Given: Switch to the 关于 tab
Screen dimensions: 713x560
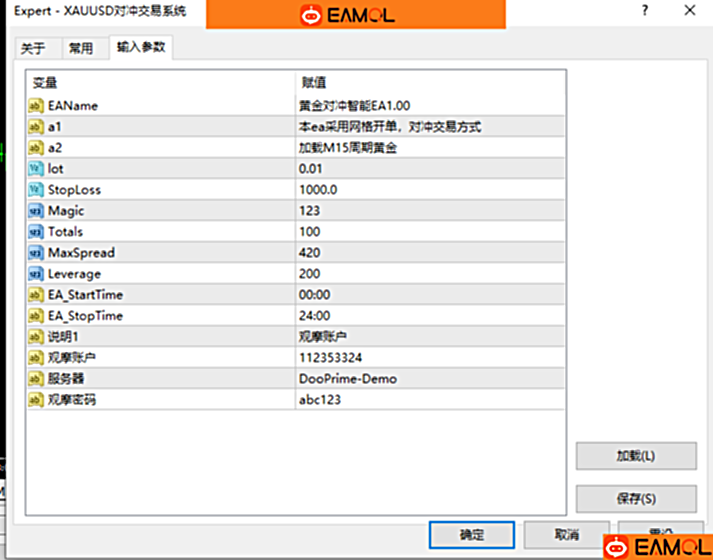Looking at the screenshot, I should (33, 48).
